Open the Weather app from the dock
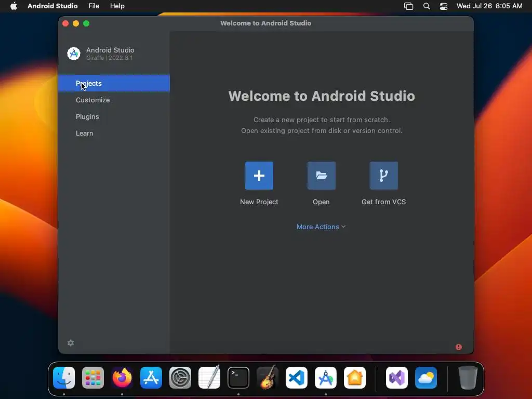 click(426, 378)
